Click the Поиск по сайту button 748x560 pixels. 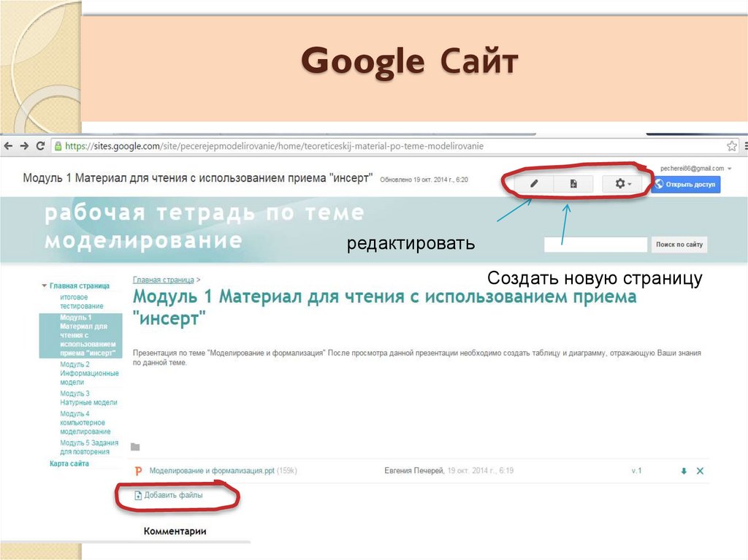click(679, 245)
